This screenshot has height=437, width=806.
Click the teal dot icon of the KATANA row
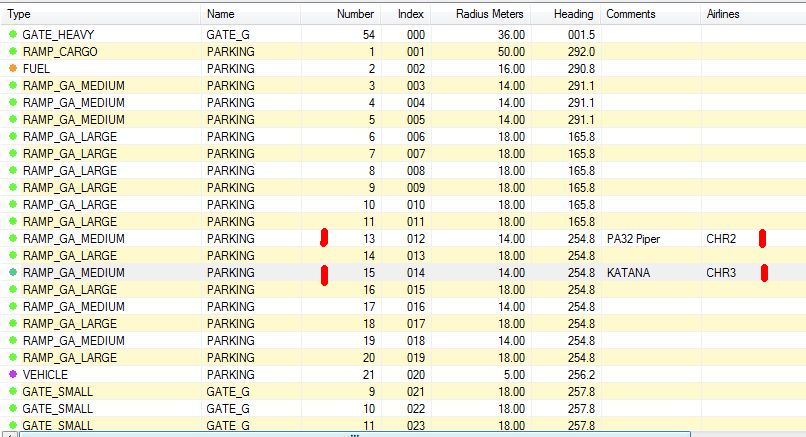pos(13,272)
